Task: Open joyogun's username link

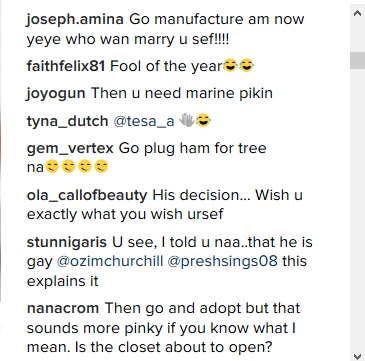Action: [x=56, y=94]
